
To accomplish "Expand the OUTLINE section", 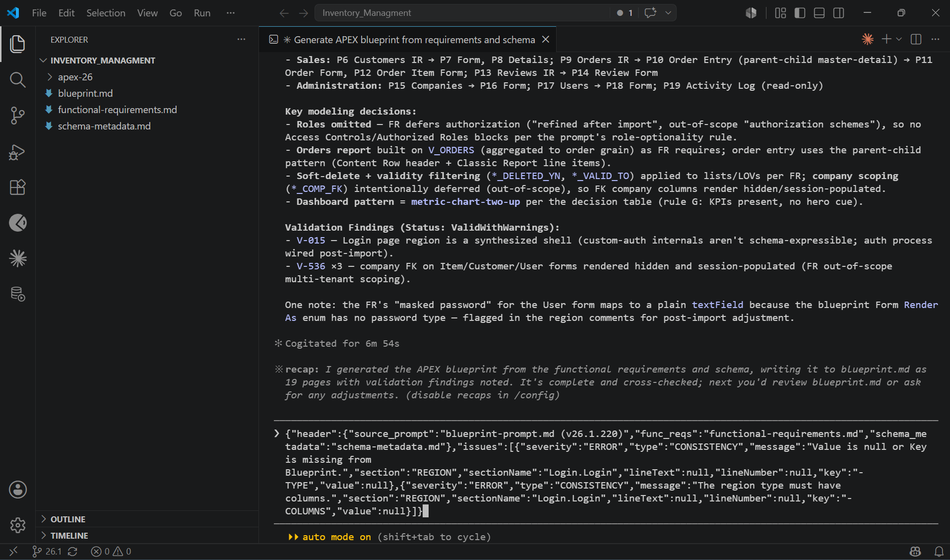I will point(68,519).
